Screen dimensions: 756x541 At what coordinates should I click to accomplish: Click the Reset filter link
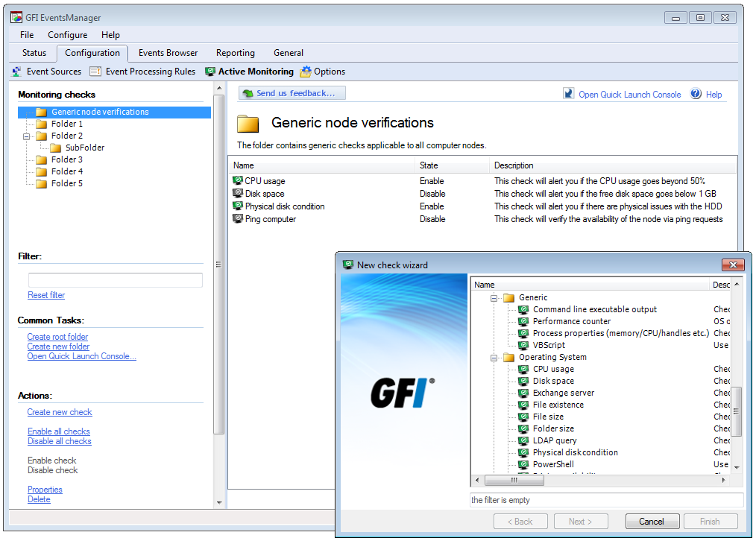click(46, 295)
